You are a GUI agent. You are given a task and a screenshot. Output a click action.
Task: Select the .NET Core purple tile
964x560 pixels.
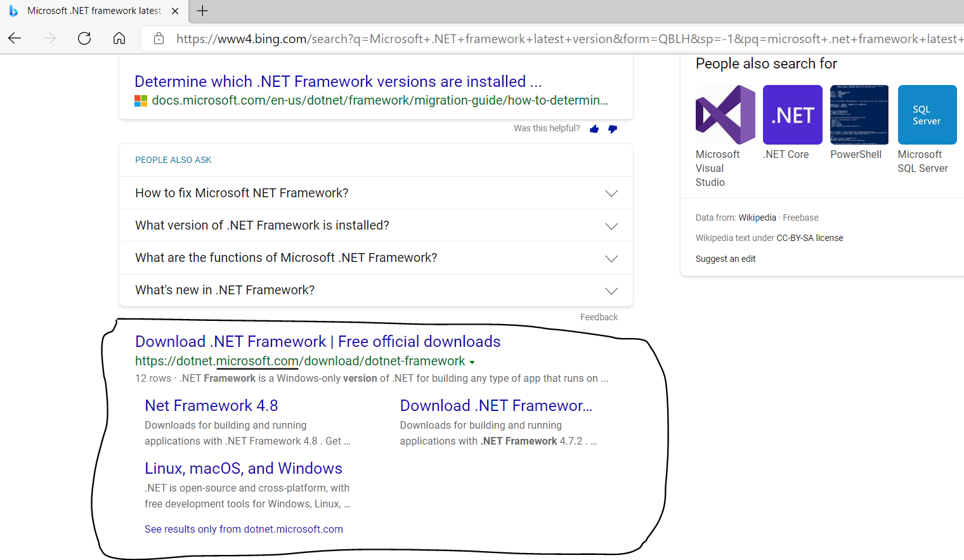(792, 115)
